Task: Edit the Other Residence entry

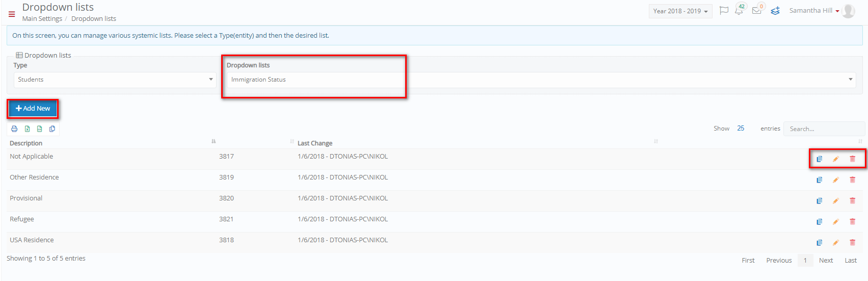Action: pyautogui.click(x=836, y=180)
